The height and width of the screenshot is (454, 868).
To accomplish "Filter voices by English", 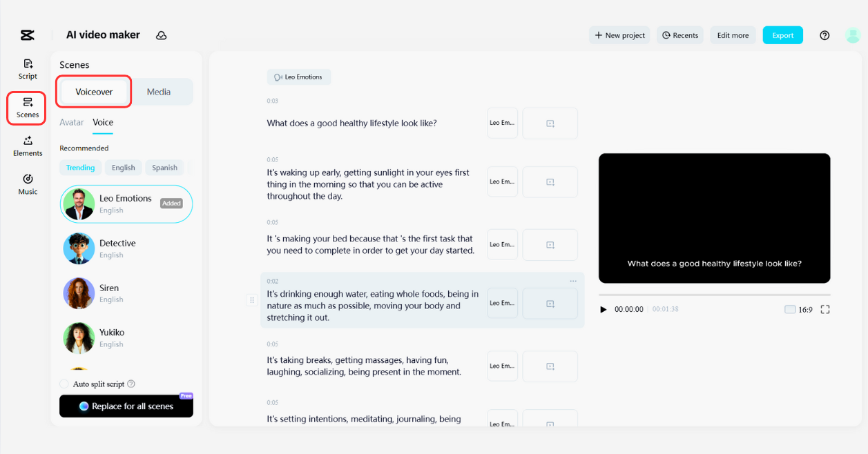I will coord(124,168).
